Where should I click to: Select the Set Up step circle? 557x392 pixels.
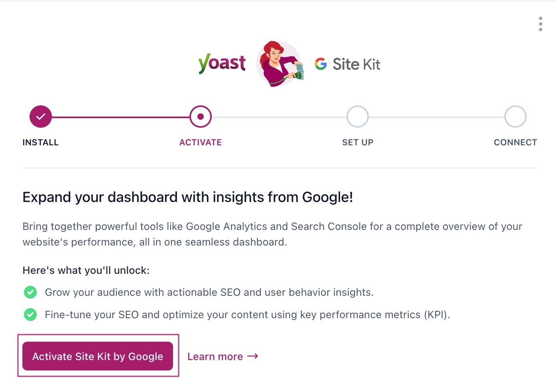[x=358, y=117]
